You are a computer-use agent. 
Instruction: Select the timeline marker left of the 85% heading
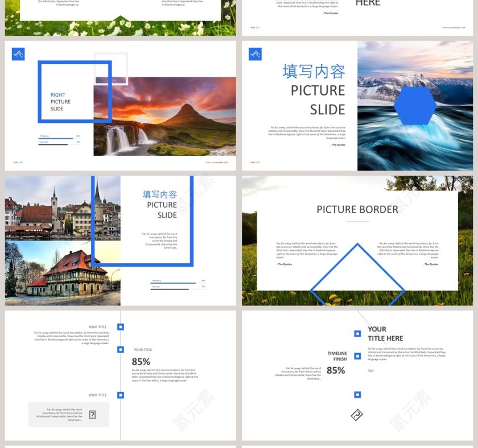pyautogui.click(x=121, y=350)
